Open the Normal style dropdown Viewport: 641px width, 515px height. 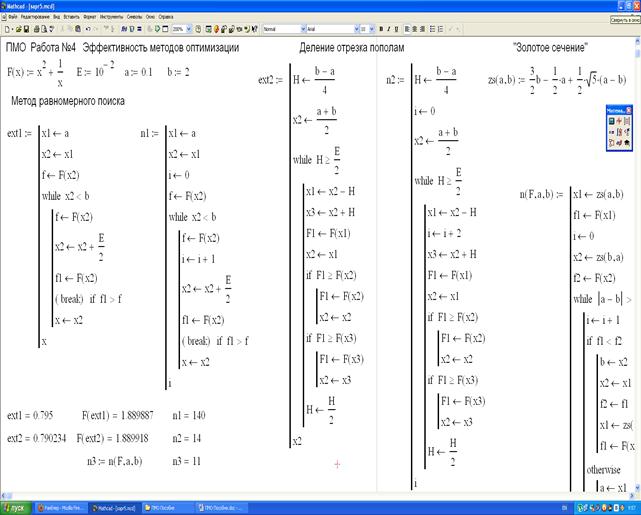click(x=303, y=29)
